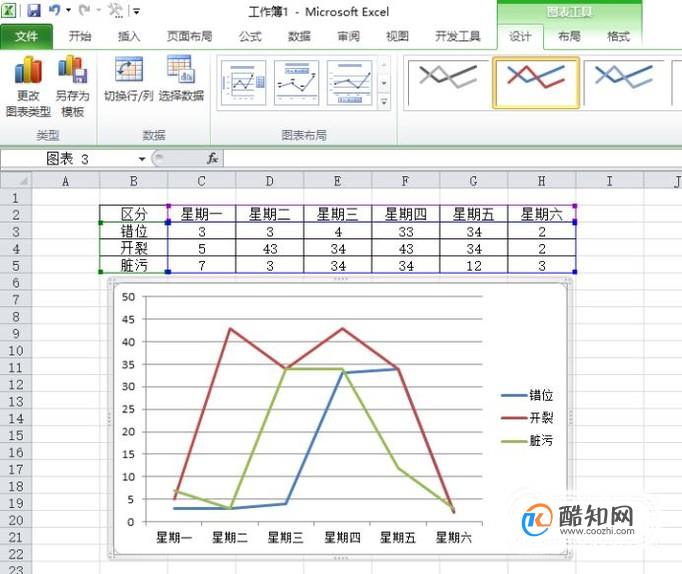Click the Save icon in quick access toolbar

coord(33,10)
